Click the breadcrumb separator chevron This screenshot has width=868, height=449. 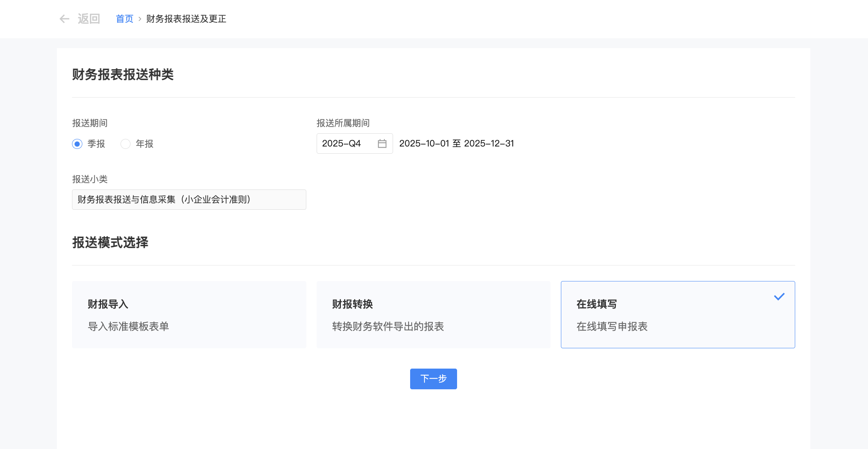(140, 19)
